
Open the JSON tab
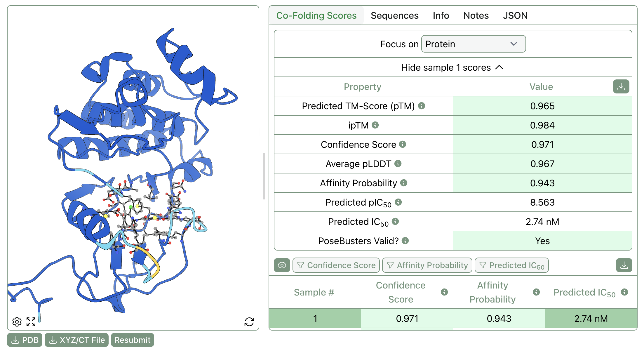click(515, 15)
